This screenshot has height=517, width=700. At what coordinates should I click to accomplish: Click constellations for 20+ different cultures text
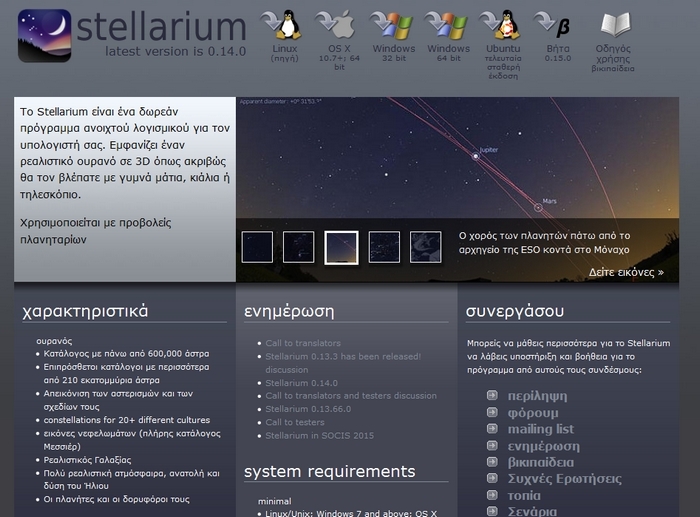(x=126, y=420)
